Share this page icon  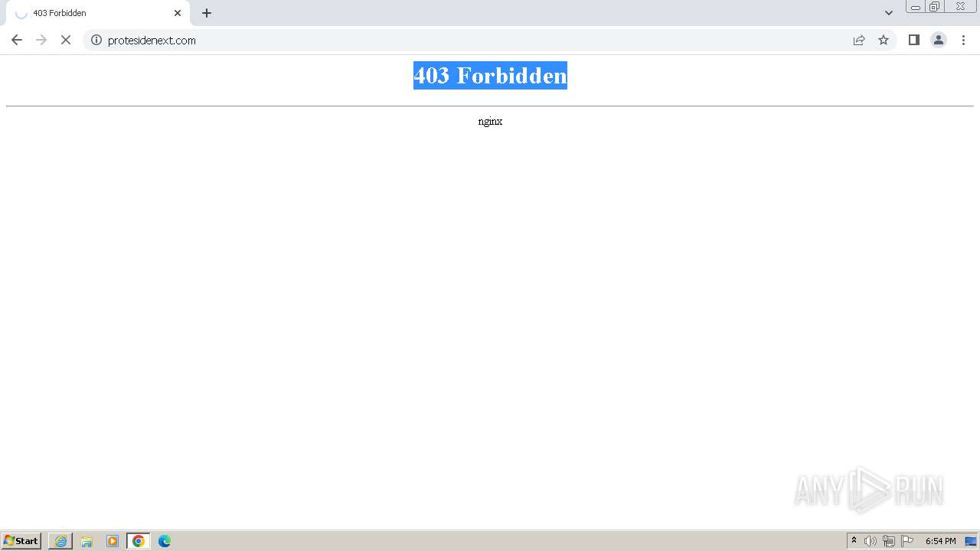coord(859,40)
